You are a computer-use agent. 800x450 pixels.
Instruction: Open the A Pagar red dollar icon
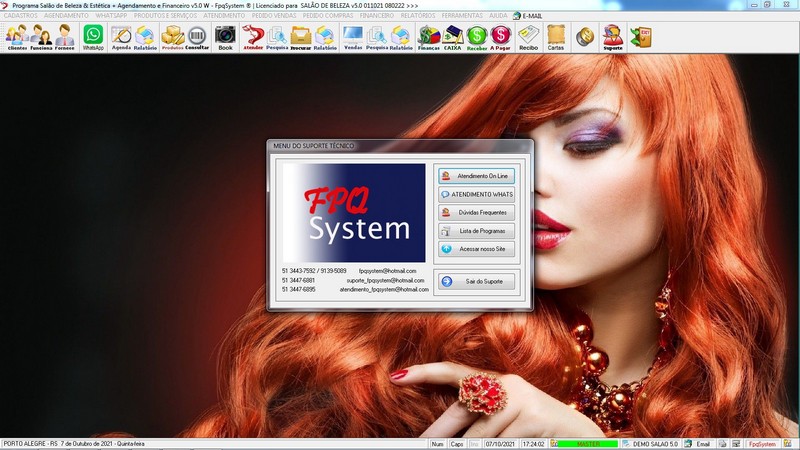point(500,37)
